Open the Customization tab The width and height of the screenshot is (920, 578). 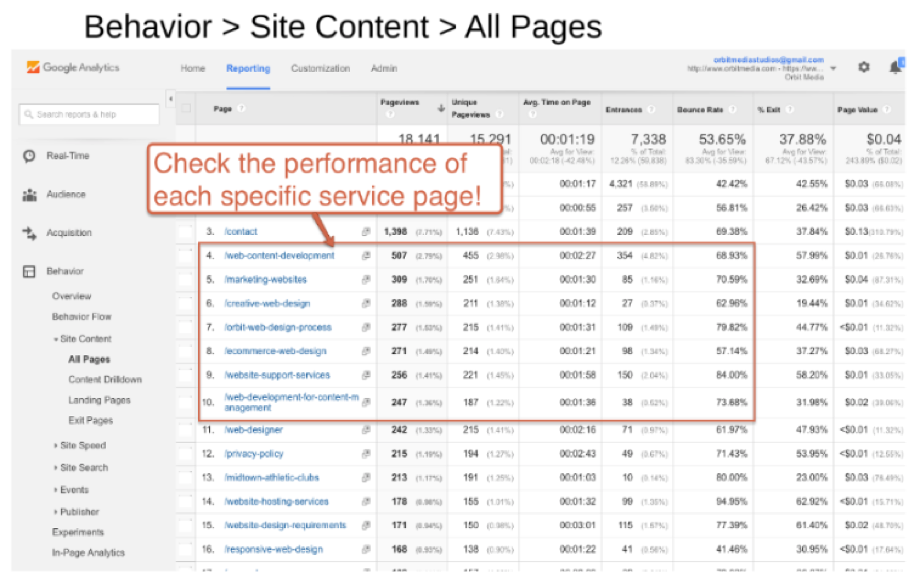tap(320, 69)
